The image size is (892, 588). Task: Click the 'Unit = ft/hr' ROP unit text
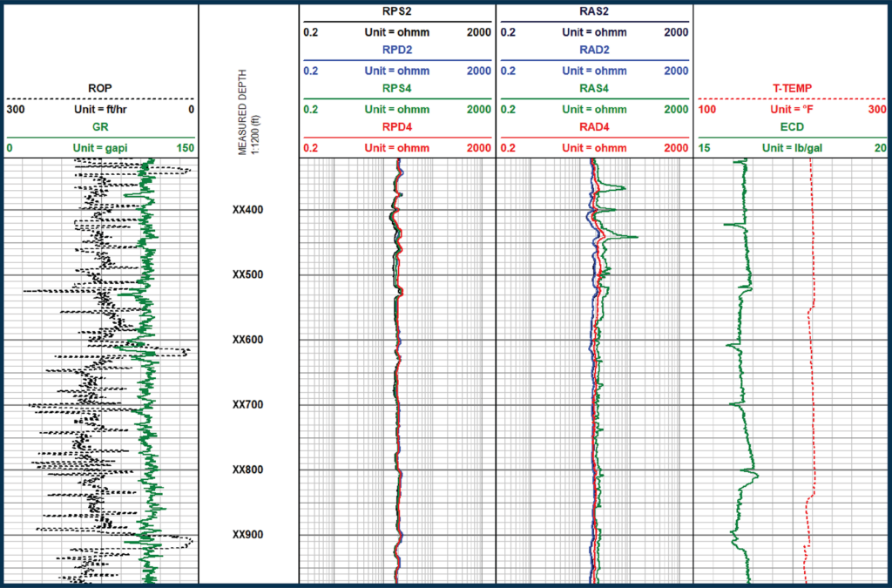point(99,111)
